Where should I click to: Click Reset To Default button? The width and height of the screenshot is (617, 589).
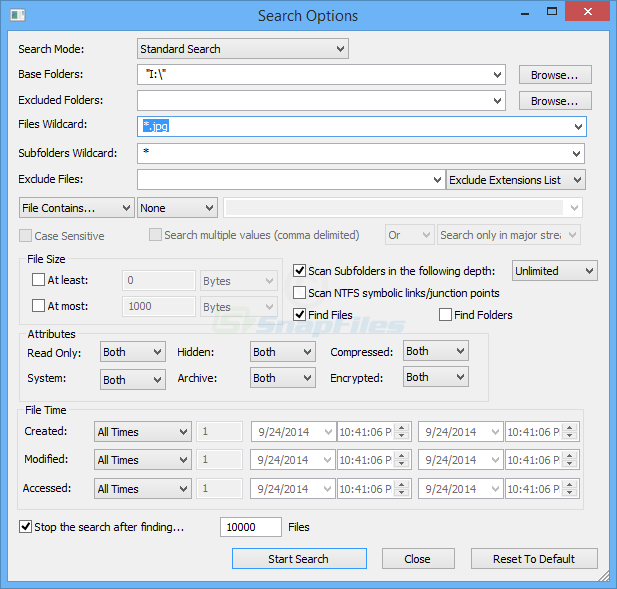tap(534, 559)
